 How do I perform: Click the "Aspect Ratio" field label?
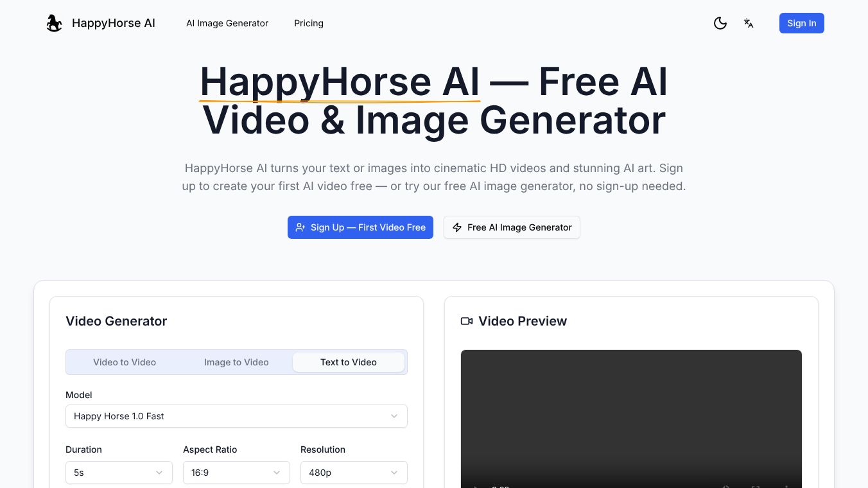click(x=210, y=449)
